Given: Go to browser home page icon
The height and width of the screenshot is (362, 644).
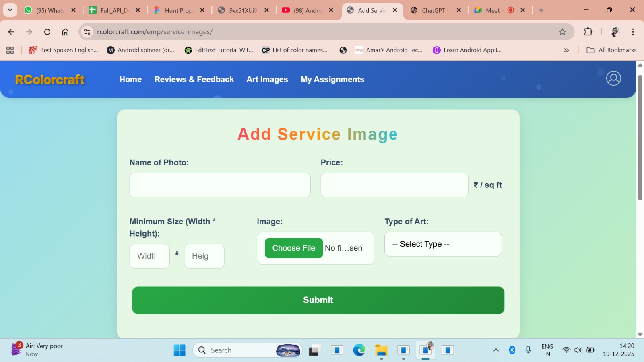Looking at the screenshot, I should point(65,32).
